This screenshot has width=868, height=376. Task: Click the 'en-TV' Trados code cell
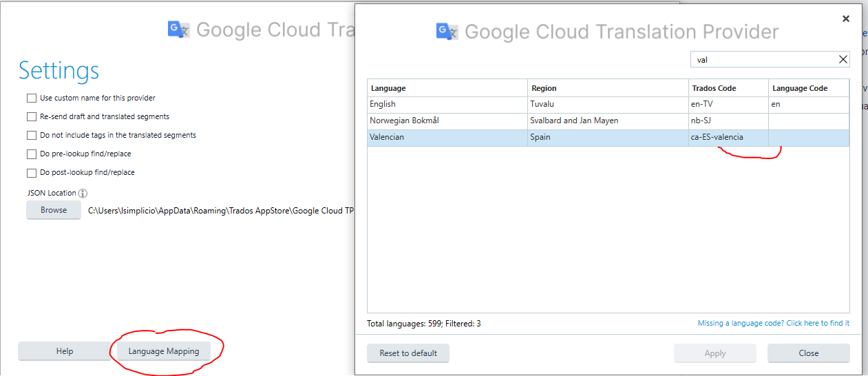(x=729, y=105)
